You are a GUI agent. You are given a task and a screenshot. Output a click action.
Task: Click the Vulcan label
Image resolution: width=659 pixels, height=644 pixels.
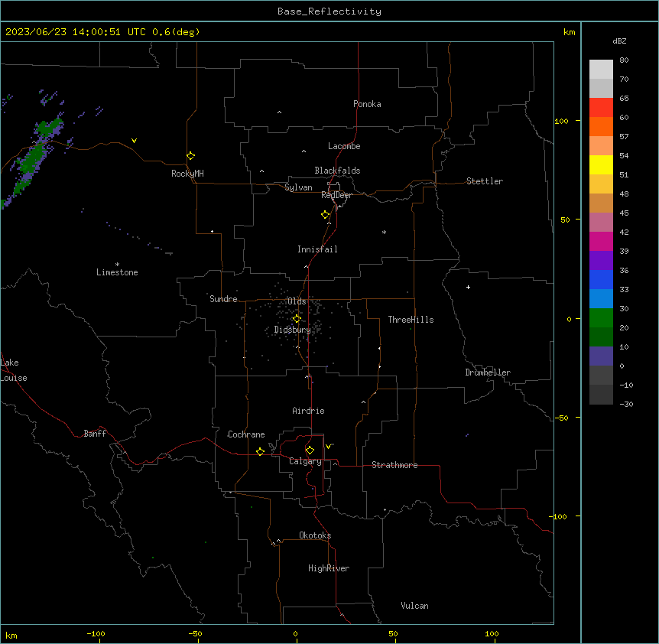tap(414, 606)
